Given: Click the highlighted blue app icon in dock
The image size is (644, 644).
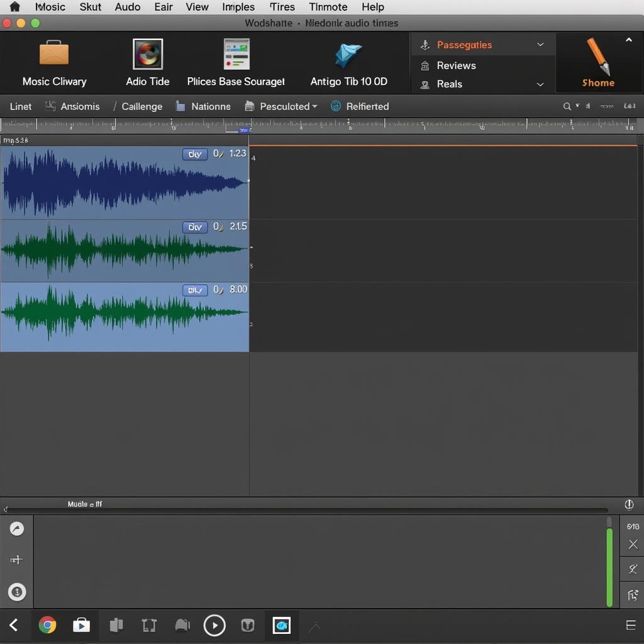Looking at the screenshot, I should click(x=282, y=625).
